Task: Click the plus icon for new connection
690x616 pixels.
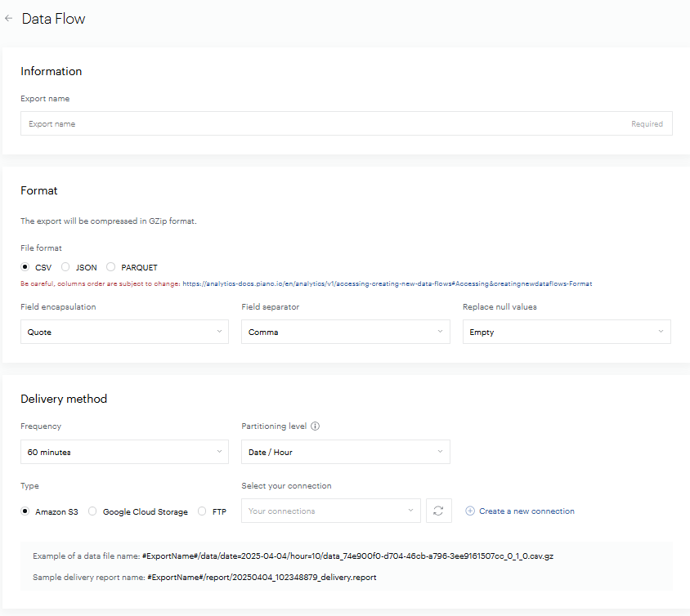Action: (x=470, y=511)
